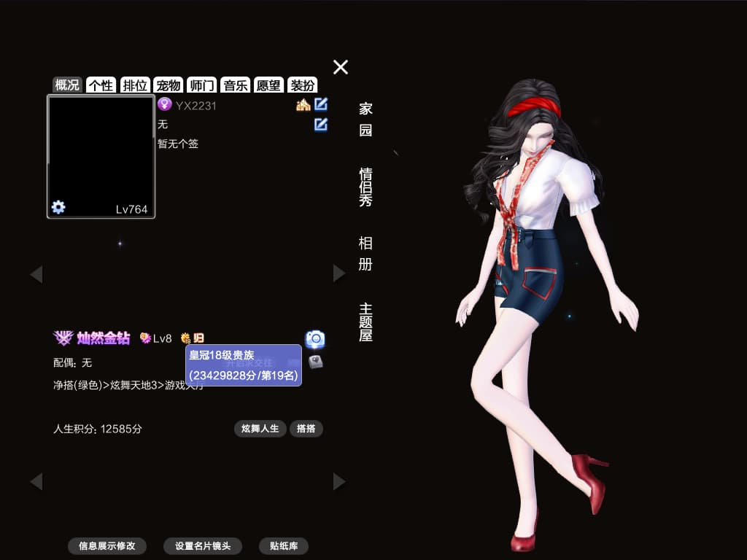Viewport: 747px width, 560px height.
Task: Click the 暂无个签 signature text
Action: point(178,144)
